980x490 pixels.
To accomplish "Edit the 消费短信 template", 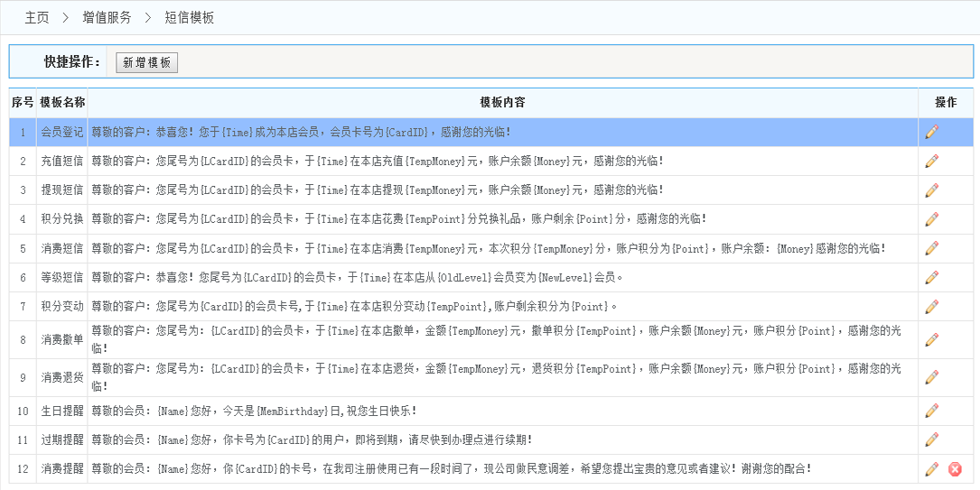I will 932,248.
